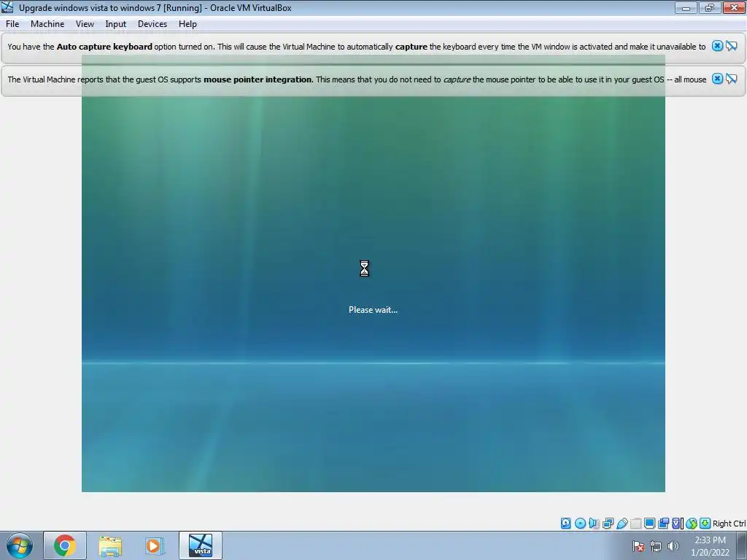This screenshot has width=747, height=560.
Task: Click the network adapters status icon
Action: click(608, 524)
